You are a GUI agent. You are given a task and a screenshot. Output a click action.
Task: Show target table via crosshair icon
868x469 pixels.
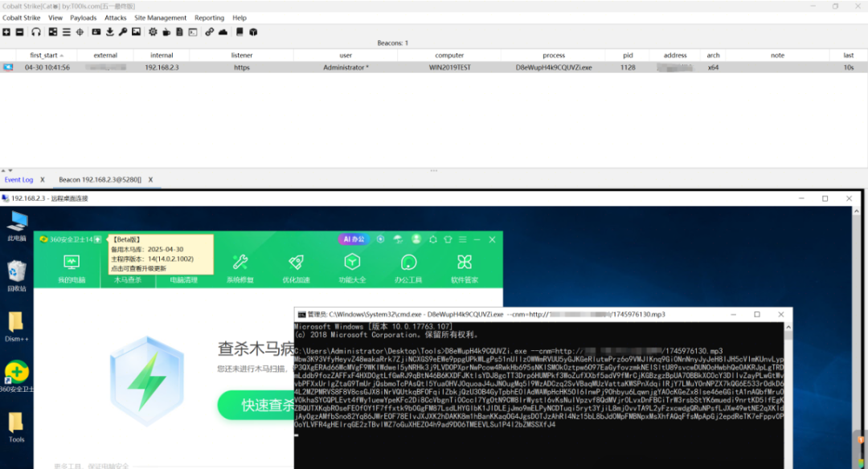[80, 32]
